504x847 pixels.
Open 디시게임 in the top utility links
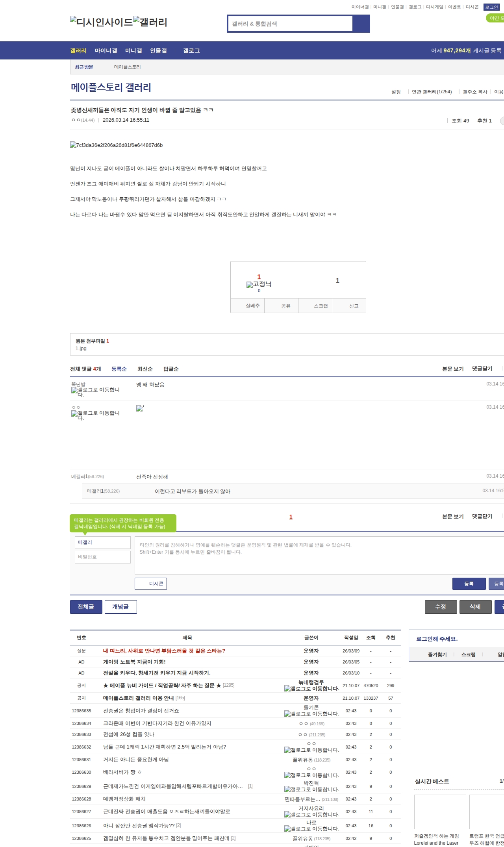[434, 7]
